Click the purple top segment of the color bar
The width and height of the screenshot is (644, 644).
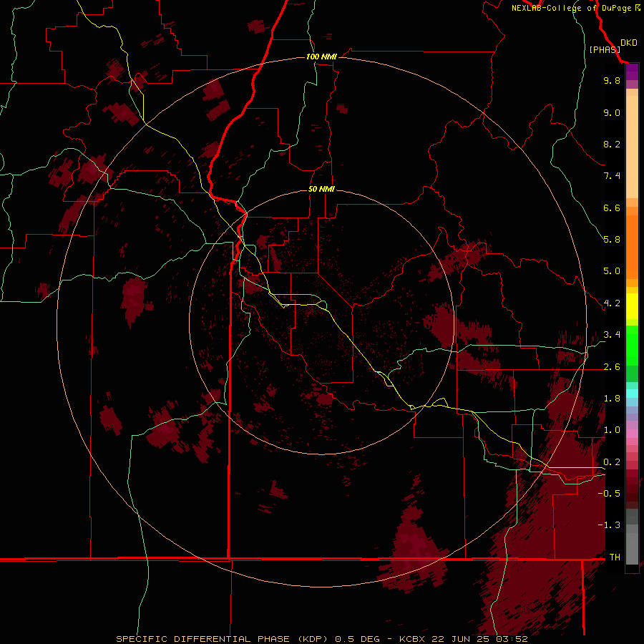click(x=632, y=72)
